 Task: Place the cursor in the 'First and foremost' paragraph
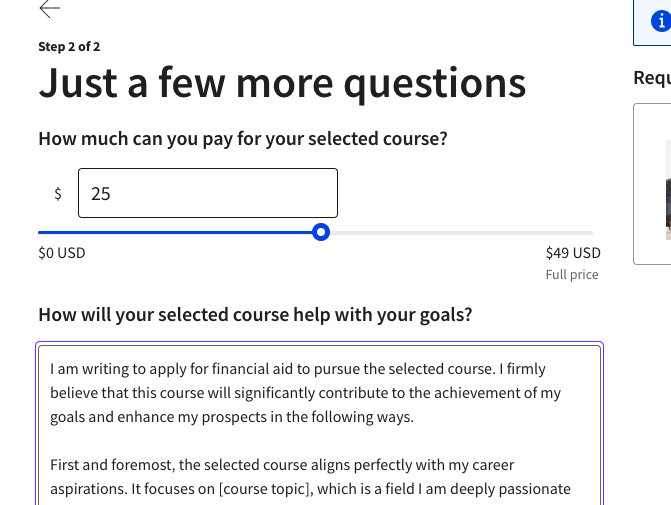coord(310,477)
